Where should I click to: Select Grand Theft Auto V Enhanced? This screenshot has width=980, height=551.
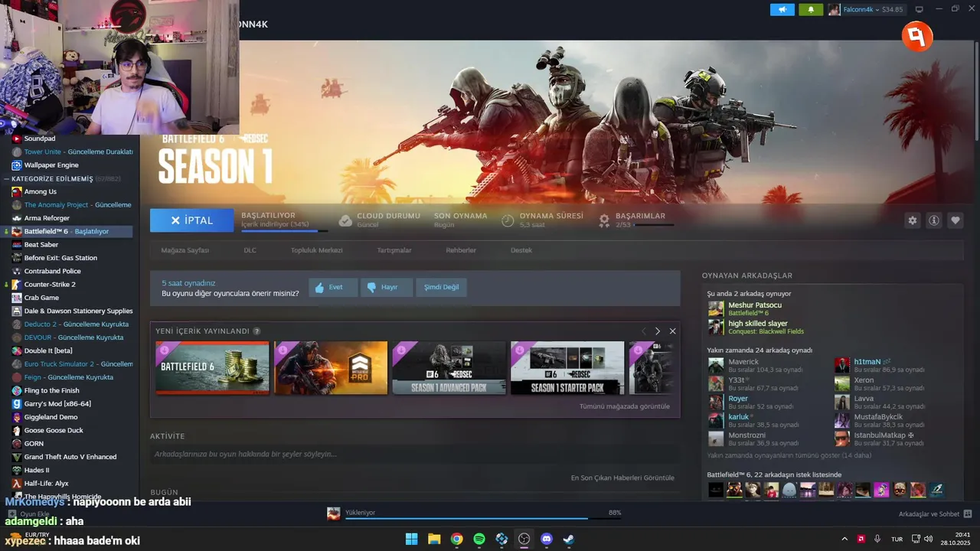(x=70, y=457)
